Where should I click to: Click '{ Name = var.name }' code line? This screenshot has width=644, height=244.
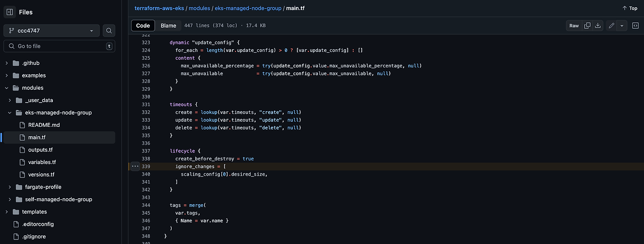coord(202,220)
